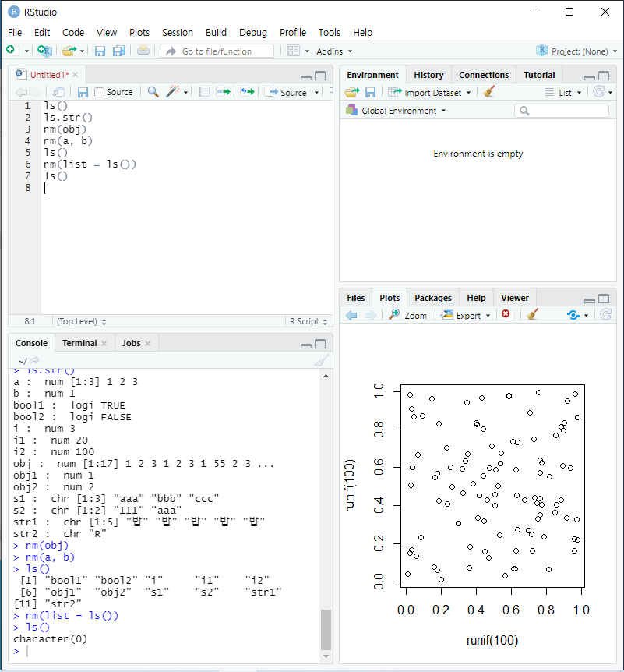This screenshot has width=624, height=672.
Task: Open the Global Environment selector
Action: click(397, 111)
